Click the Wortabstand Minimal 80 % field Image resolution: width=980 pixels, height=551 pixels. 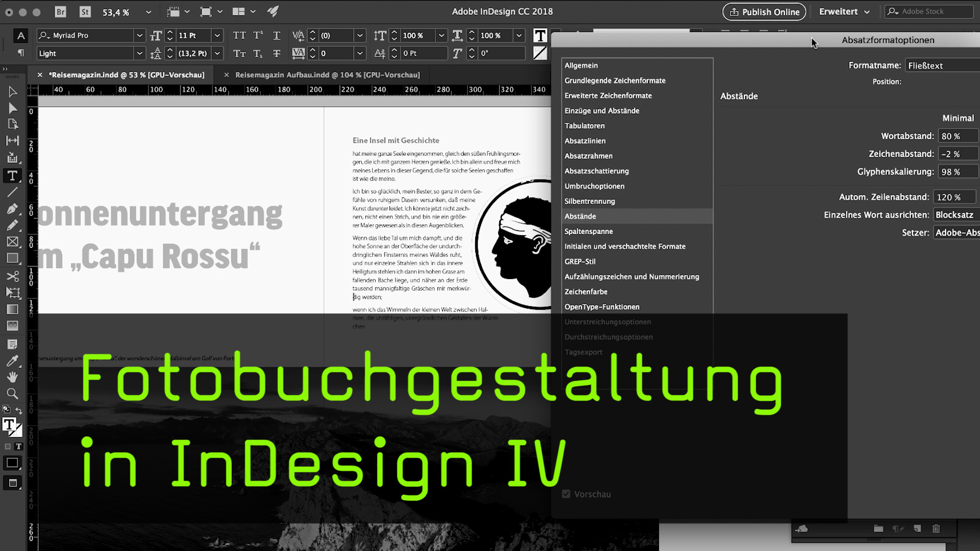pyautogui.click(x=958, y=136)
